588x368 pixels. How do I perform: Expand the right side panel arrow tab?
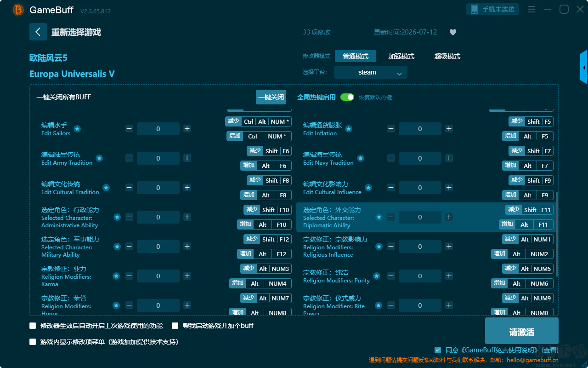coord(584,67)
